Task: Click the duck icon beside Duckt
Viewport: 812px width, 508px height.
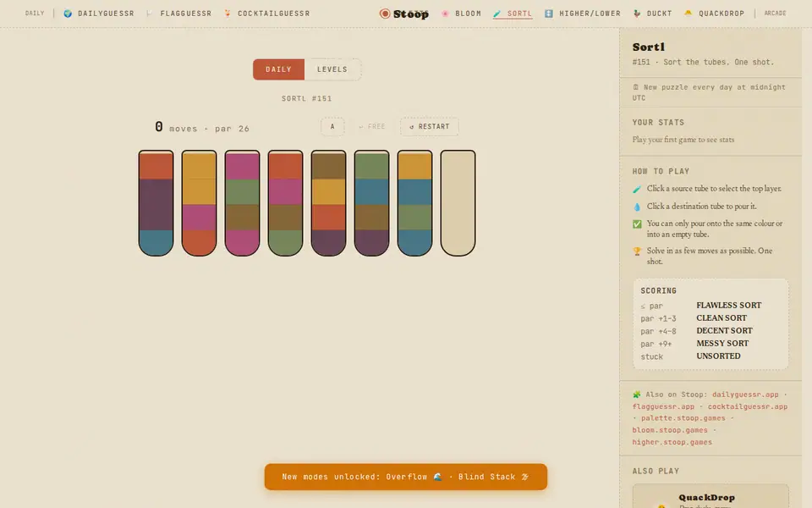Action: coord(637,14)
